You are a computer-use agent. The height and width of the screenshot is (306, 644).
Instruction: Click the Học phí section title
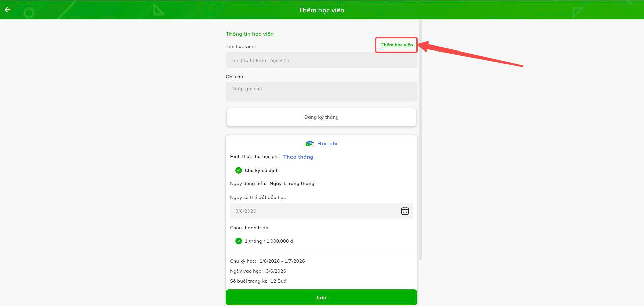click(x=327, y=144)
